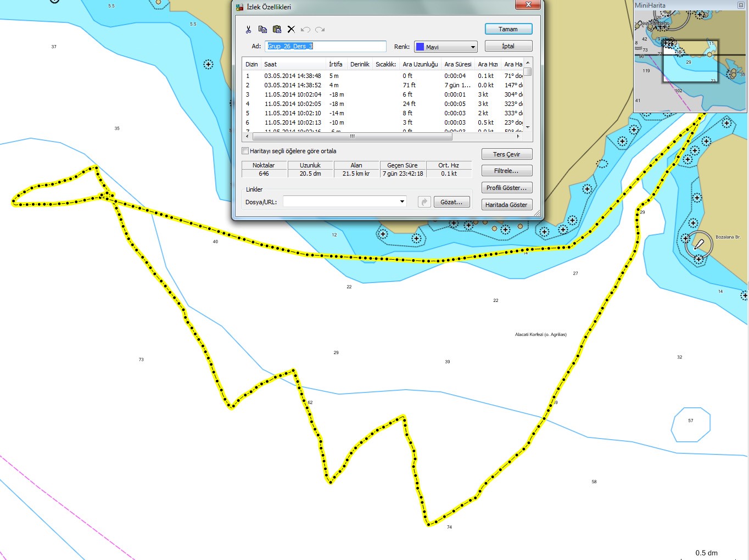This screenshot has height=560, width=749.
Task: Click the Saat column header
Action: click(294, 64)
